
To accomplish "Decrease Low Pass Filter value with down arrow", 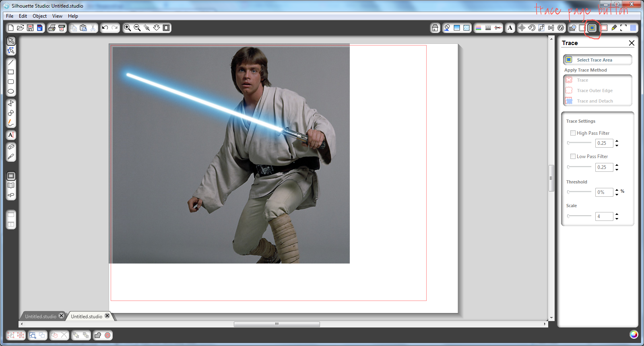I will point(617,169).
